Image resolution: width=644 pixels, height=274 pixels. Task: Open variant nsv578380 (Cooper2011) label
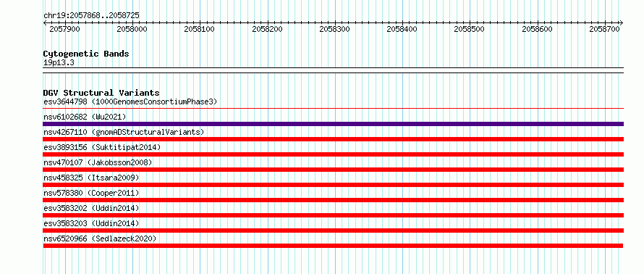91,193
